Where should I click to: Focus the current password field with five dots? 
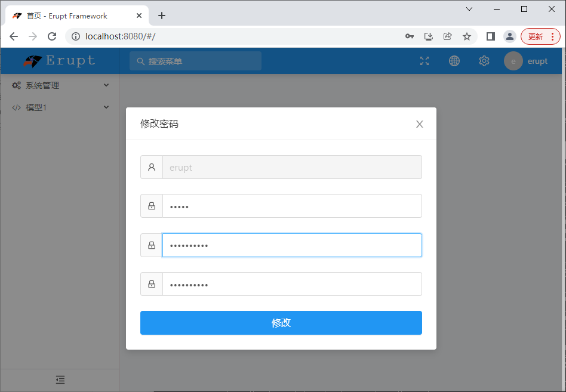292,206
